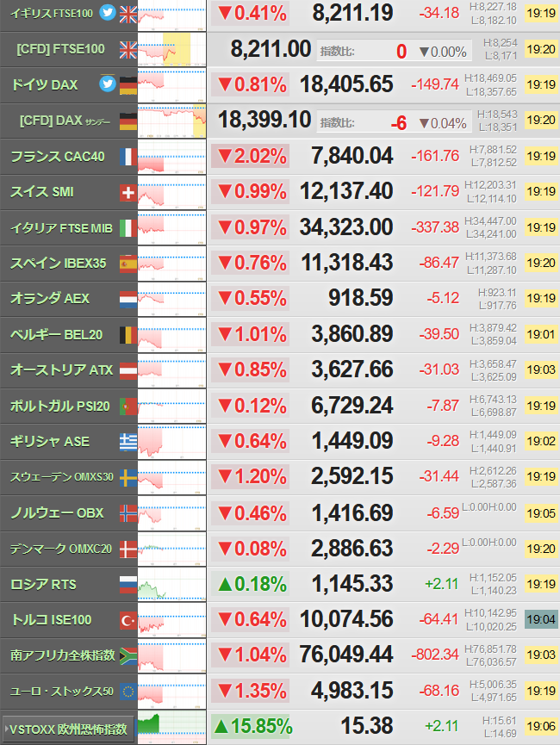Viewport: 560px width, 745px height.
Task: Click the ノルウェー OBX ▼0.46% change badge
Action: click(251, 513)
